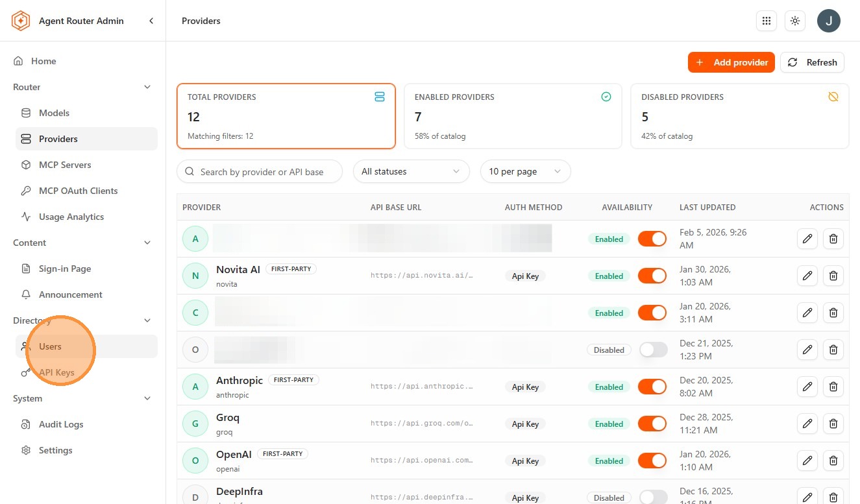Click the Agent Router logo icon
The width and height of the screenshot is (860, 504).
click(x=21, y=21)
